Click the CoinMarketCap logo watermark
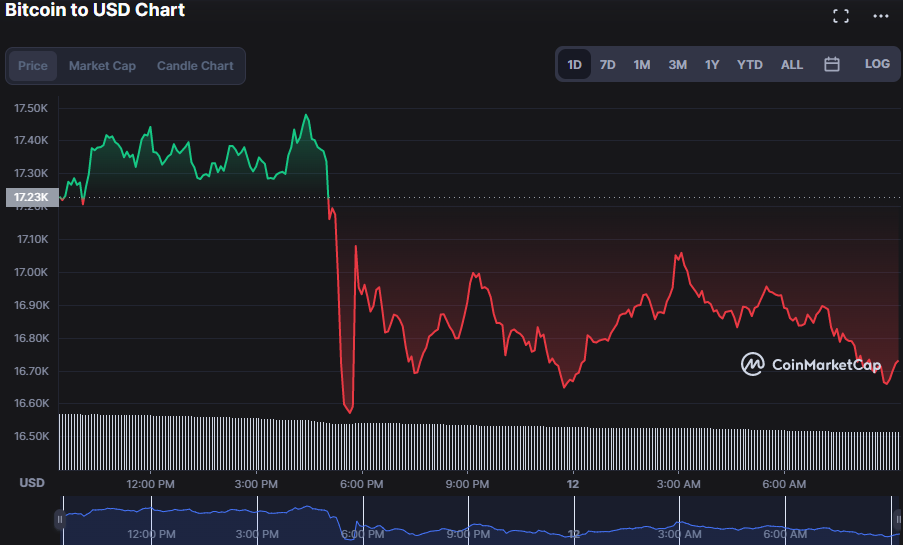The width and height of the screenshot is (903, 545). point(811,364)
